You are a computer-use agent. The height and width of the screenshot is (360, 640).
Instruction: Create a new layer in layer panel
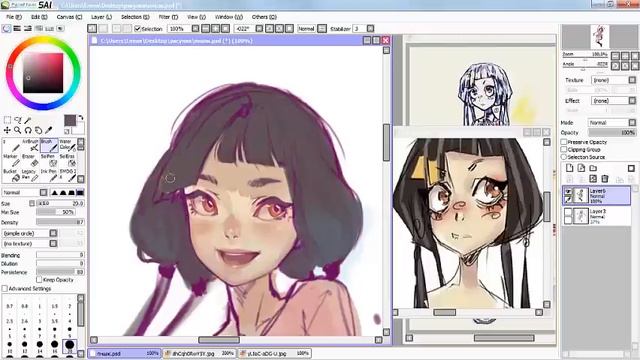(x=569, y=168)
